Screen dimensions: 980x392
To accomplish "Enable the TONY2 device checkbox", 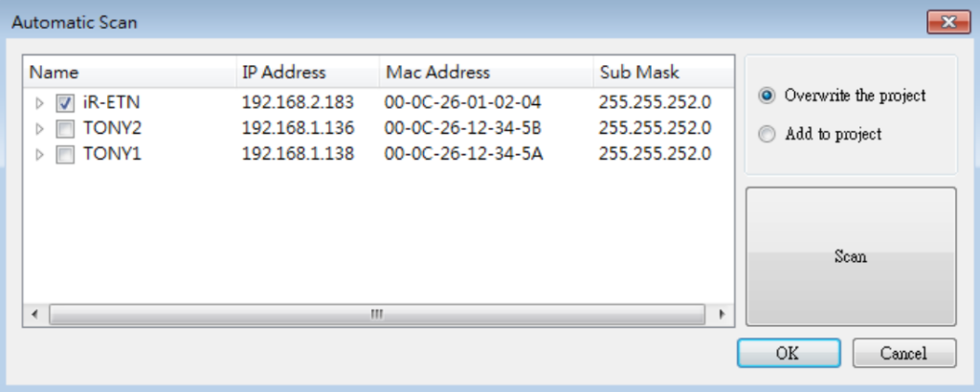I will click(x=65, y=128).
